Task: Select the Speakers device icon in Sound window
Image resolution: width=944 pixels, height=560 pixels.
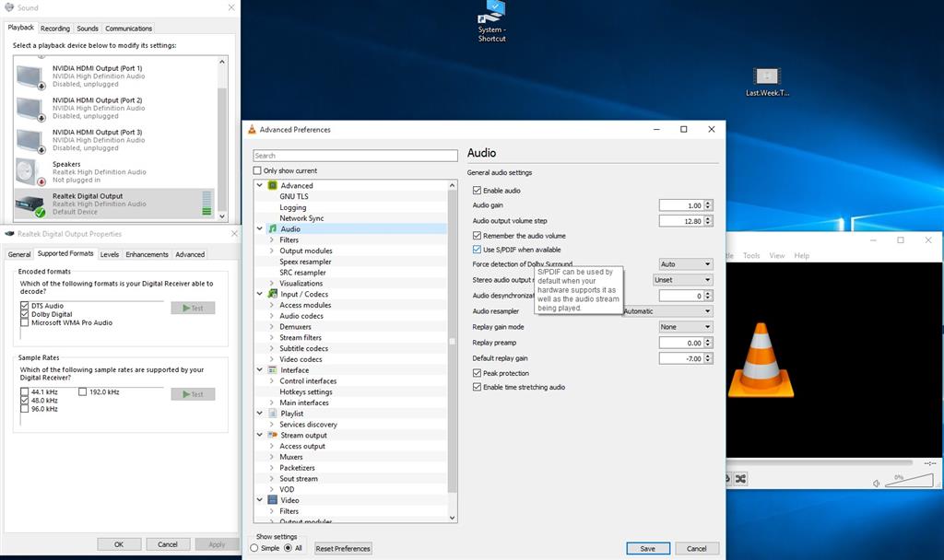Action: [x=29, y=172]
